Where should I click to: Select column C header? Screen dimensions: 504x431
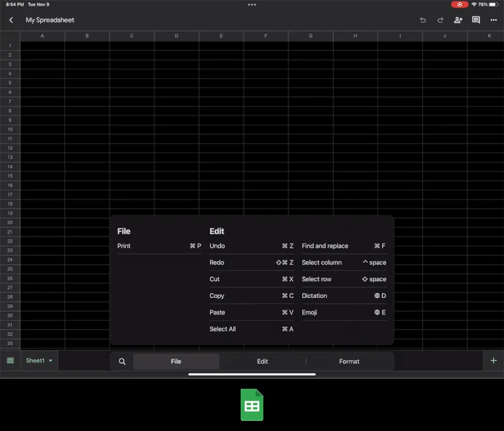[x=132, y=36]
